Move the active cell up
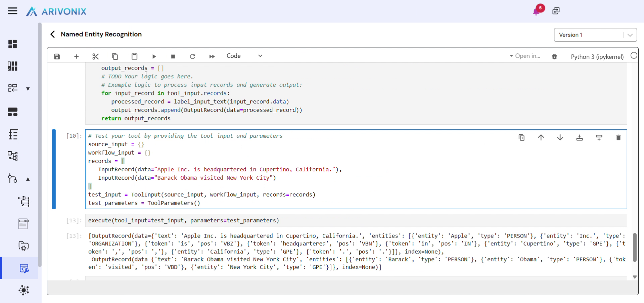The height and width of the screenshot is (303, 644). pyautogui.click(x=541, y=137)
